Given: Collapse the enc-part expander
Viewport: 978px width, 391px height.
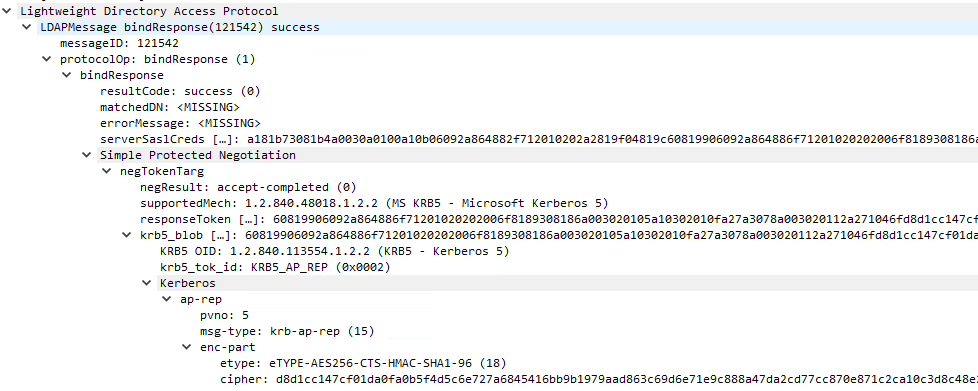Looking at the screenshot, I should (x=186, y=347).
